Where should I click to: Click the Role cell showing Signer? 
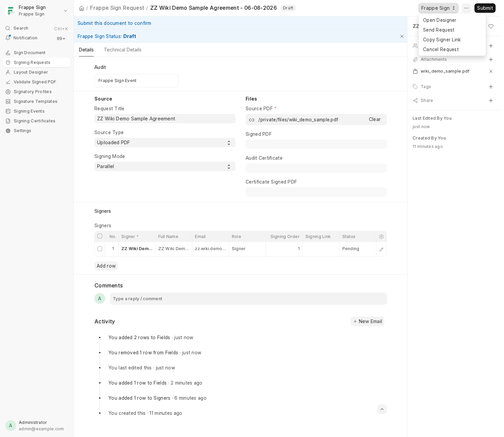click(247, 249)
